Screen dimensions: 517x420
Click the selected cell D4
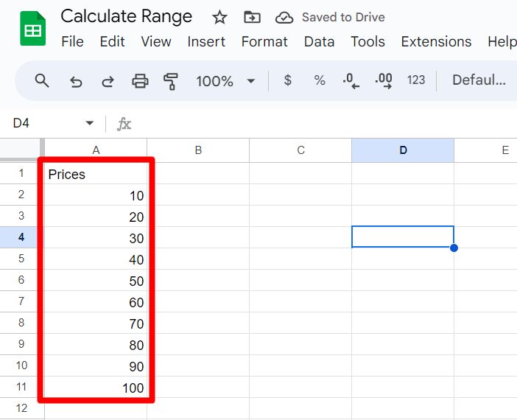tap(403, 237)
